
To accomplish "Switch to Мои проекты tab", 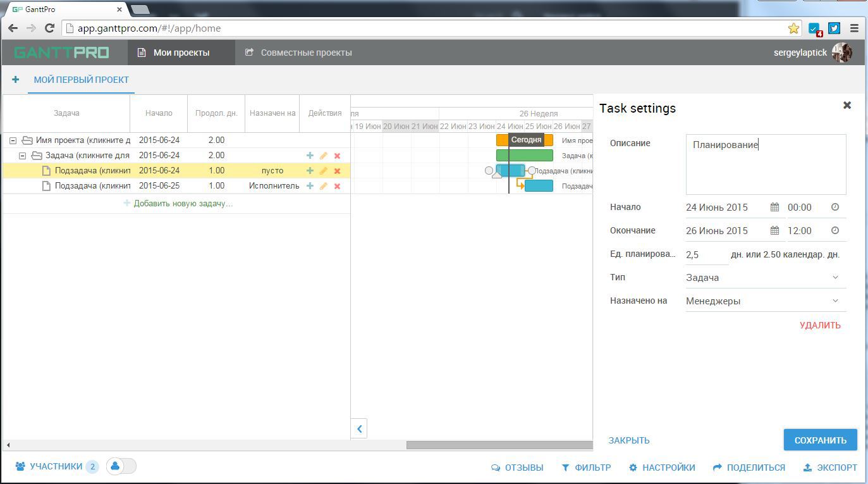I will click(181, 53).
